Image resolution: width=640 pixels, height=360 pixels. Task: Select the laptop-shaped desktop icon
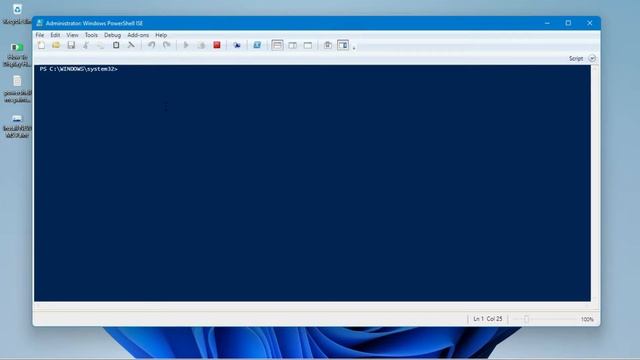17,118
